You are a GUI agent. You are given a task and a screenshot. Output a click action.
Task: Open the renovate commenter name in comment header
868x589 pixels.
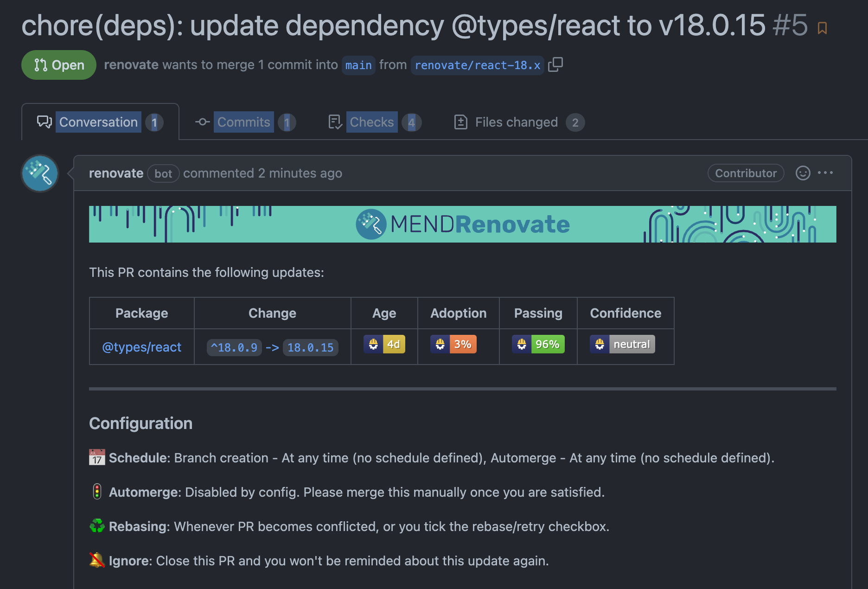pos(116,173)
